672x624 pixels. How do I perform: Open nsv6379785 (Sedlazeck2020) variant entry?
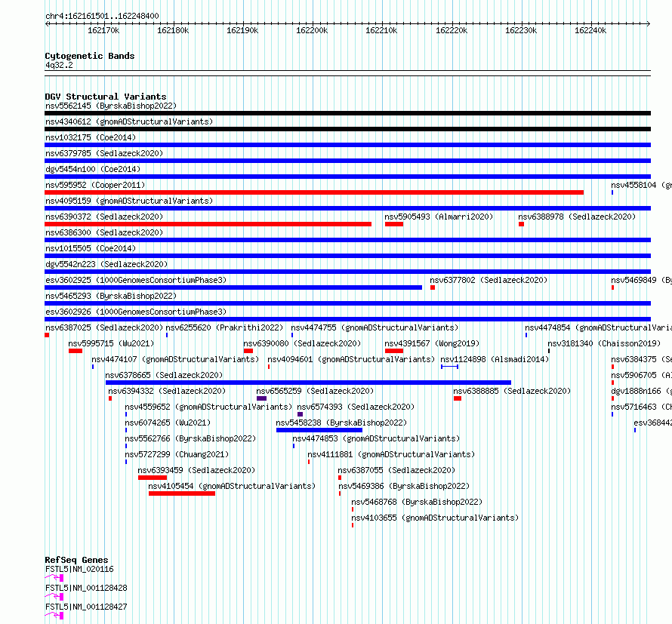(x=104, y=153)
